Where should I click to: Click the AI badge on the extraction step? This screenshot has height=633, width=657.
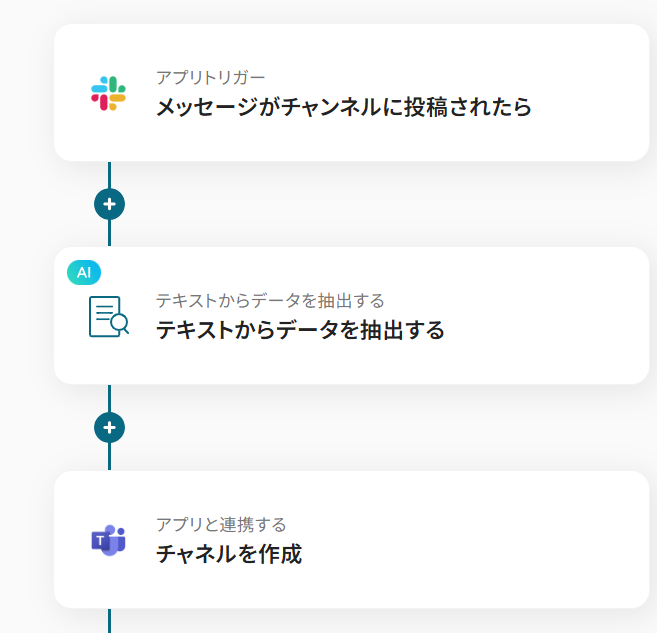coord(84,272)
